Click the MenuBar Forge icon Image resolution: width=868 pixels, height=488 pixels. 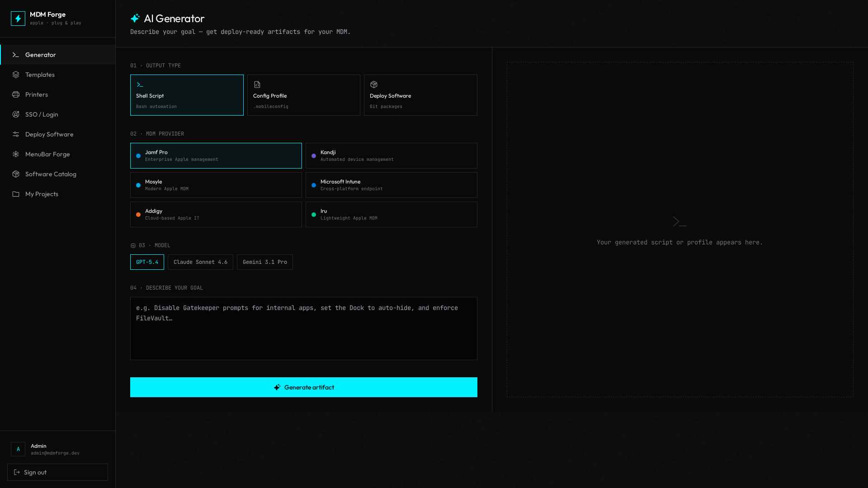pos(16,154)
